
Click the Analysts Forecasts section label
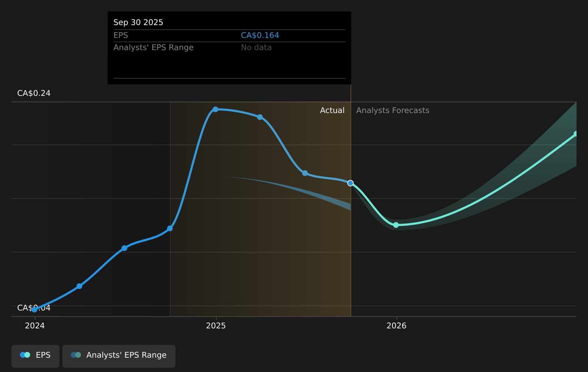click(x=392, y=111)
